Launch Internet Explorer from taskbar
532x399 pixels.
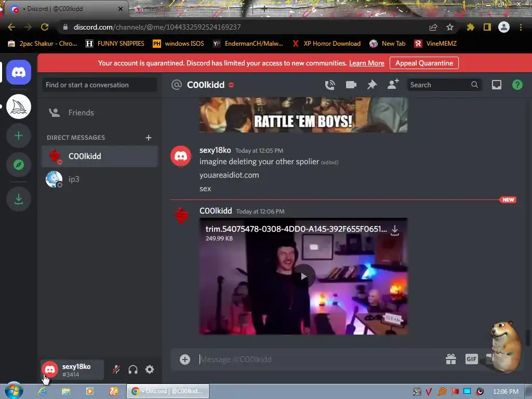42,392
